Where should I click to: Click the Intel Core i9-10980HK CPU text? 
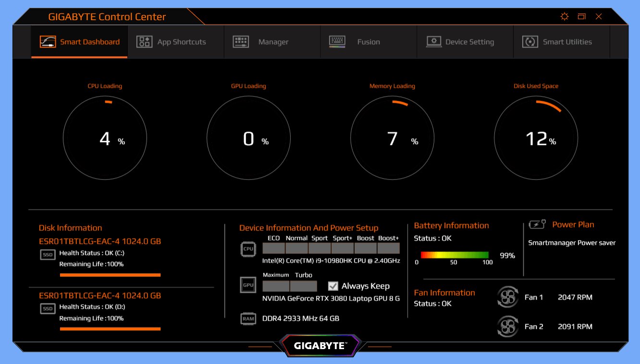(331, 261)
